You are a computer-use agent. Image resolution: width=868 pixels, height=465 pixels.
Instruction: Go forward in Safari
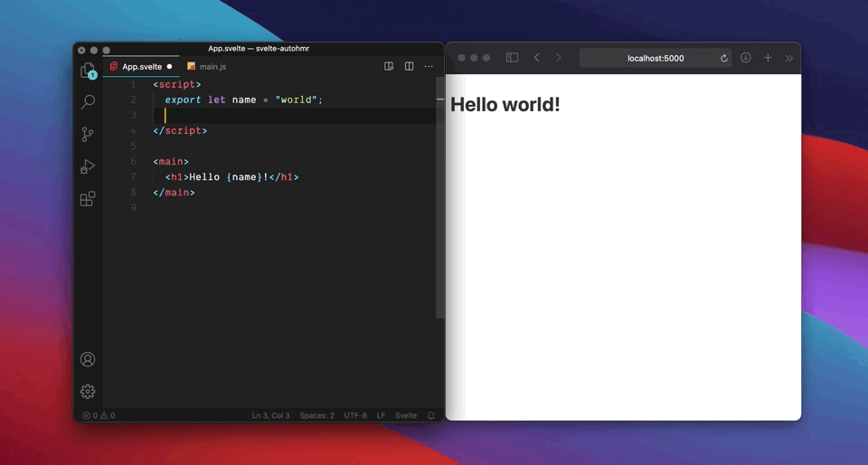point(558,58)
